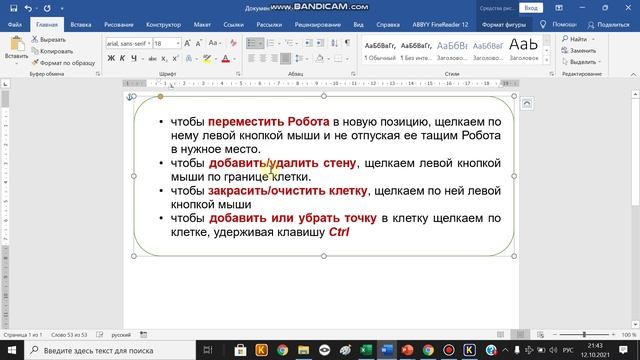Click the Поделиться (Share) button
Viewport: 640px width, 360px height.
(609, 25)
